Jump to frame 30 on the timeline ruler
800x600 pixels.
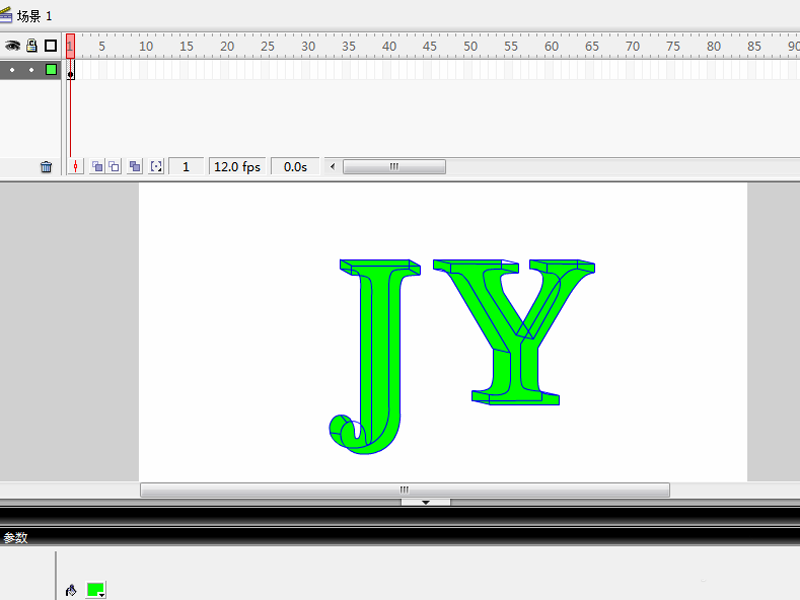(x=308, y=46)
